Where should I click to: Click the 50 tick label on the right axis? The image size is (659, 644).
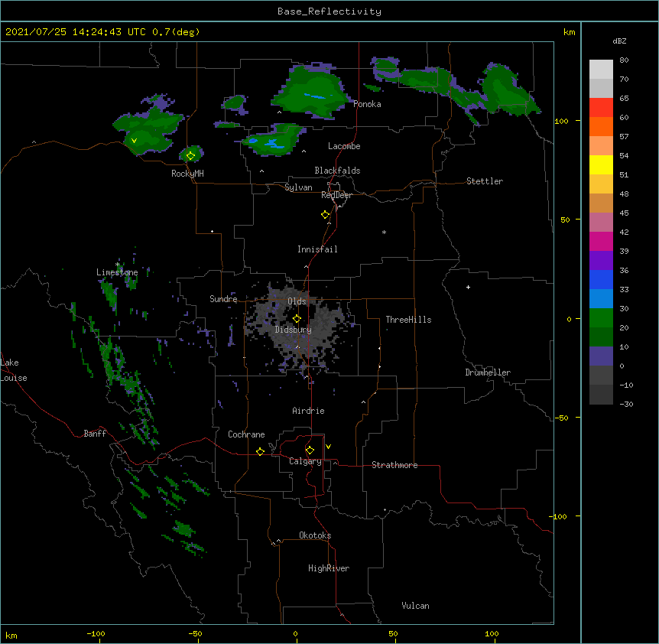point(565,220)
